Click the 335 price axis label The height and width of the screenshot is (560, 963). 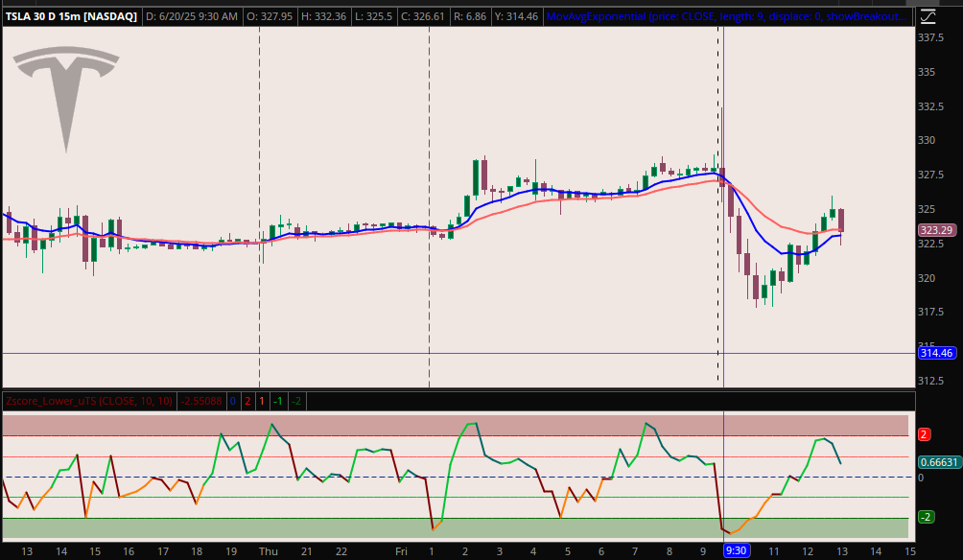pyautogui.click(x=927, y=72)
